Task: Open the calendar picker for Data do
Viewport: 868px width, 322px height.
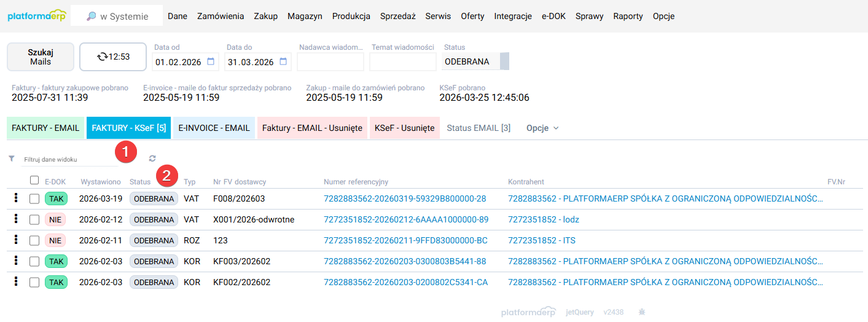Action: 283,61
